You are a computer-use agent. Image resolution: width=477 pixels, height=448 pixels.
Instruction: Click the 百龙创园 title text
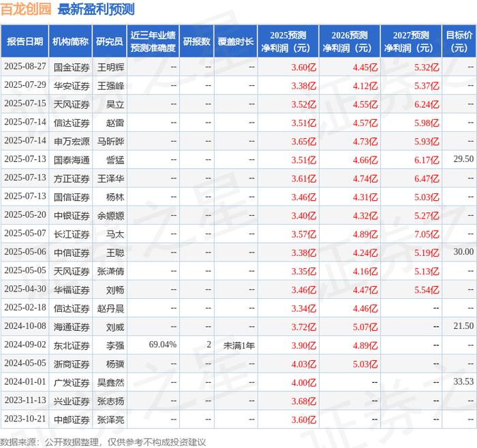26,9
